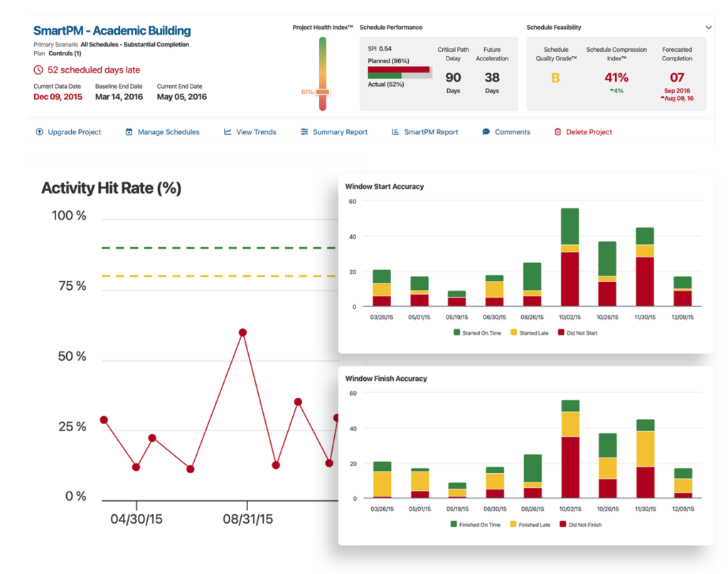Click the '38' Future Acceleration value
The height and width of the screenshot is (574, 728).
[492, 77]
